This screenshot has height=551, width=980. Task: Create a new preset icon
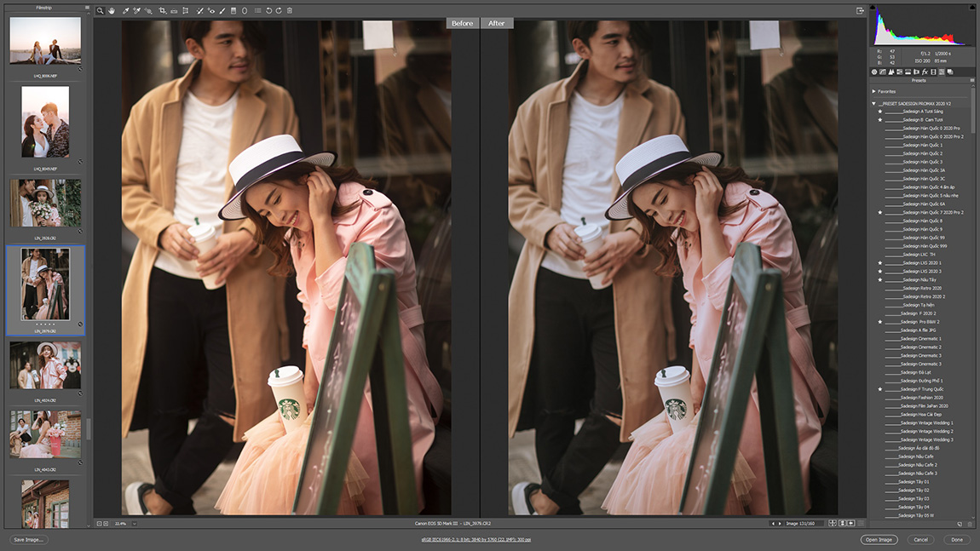click(960, 524)
